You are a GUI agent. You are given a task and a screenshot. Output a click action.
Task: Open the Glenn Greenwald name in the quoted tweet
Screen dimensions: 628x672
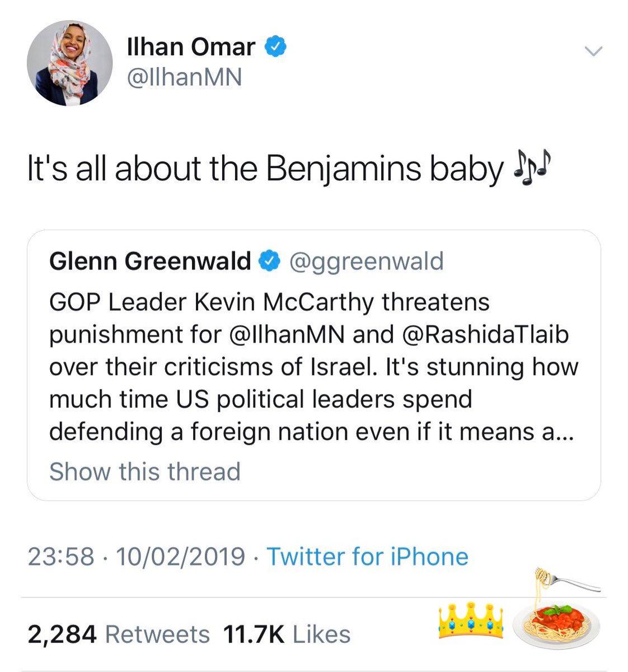(150, 261)
